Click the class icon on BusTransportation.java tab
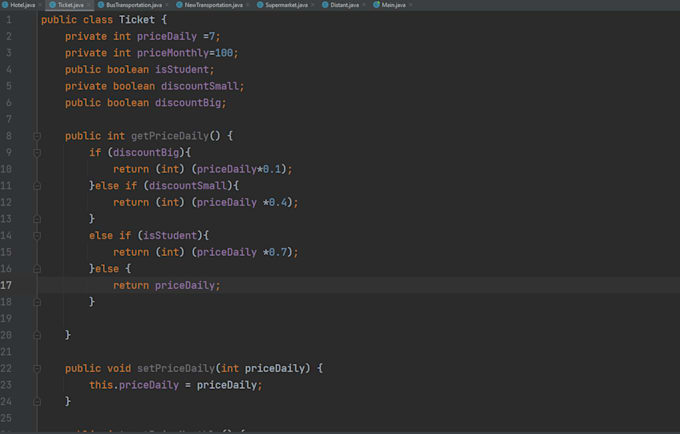The height and width of the screenshot is (434, 680). (x=100, y=5)
